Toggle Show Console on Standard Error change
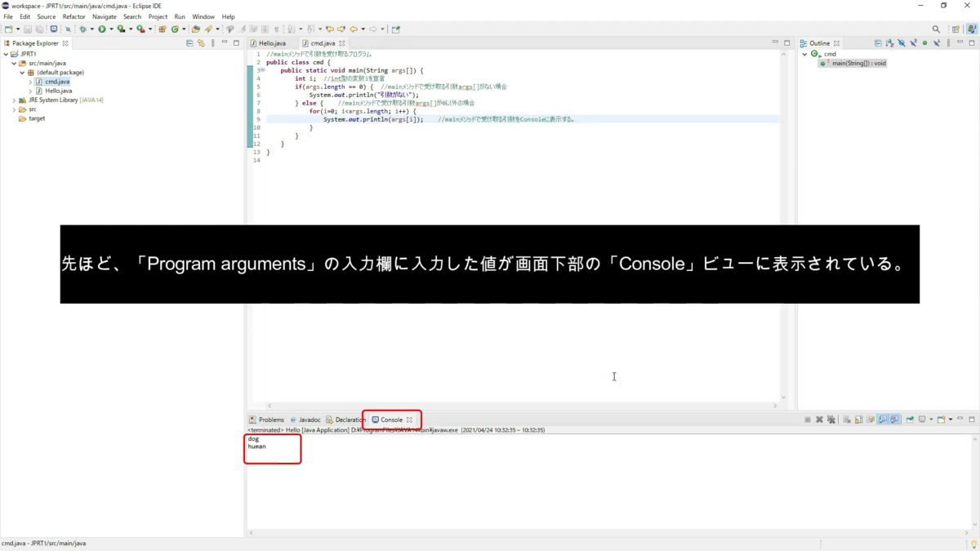The image size is (980, 551). (893, 419)
